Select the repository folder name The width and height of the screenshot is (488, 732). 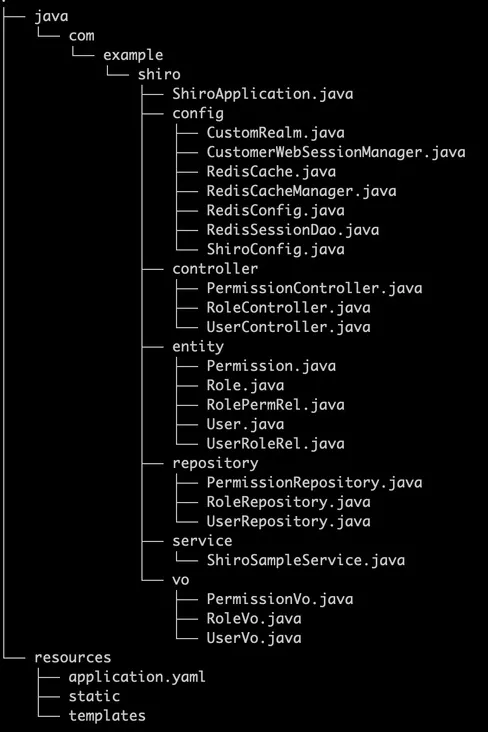tap(215, 464)
